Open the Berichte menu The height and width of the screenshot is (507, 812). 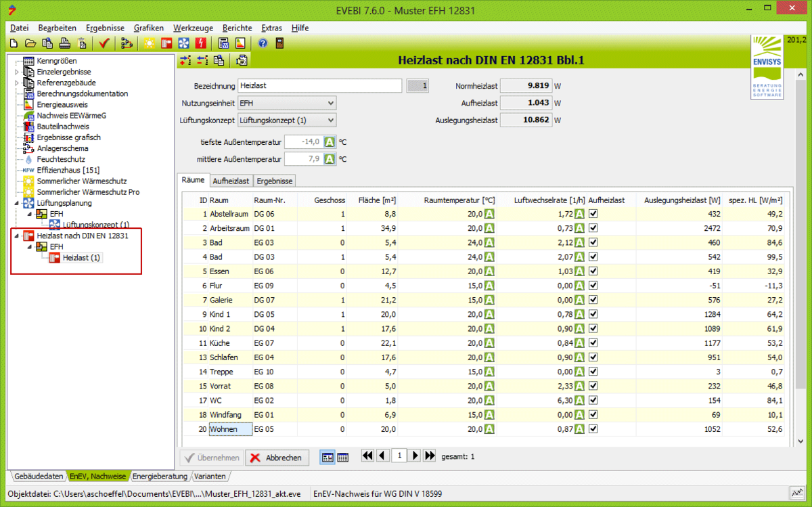(237, 28)
